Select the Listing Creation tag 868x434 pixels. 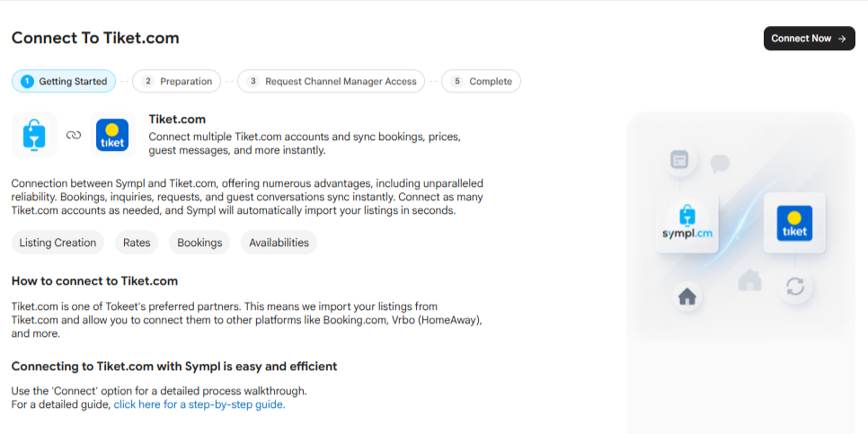58,243
